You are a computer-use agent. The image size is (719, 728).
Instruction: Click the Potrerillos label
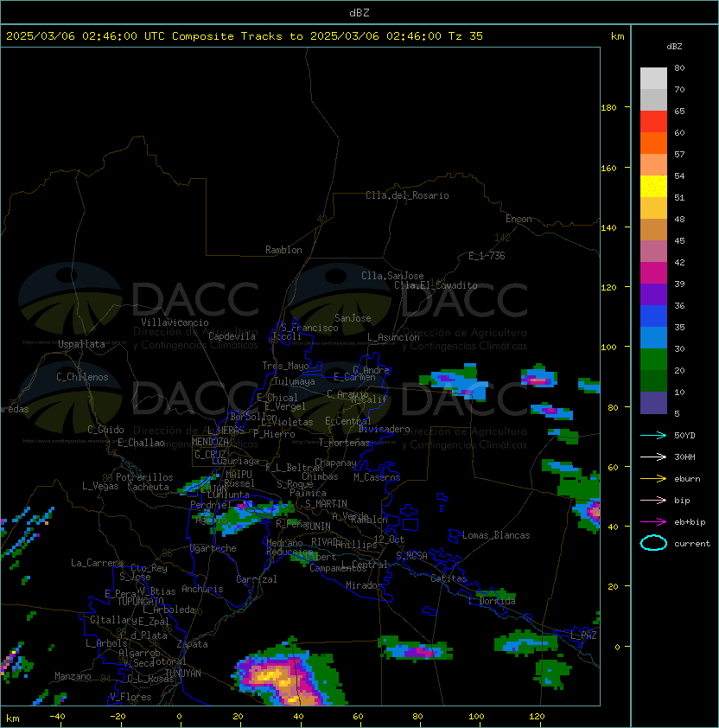144,477
